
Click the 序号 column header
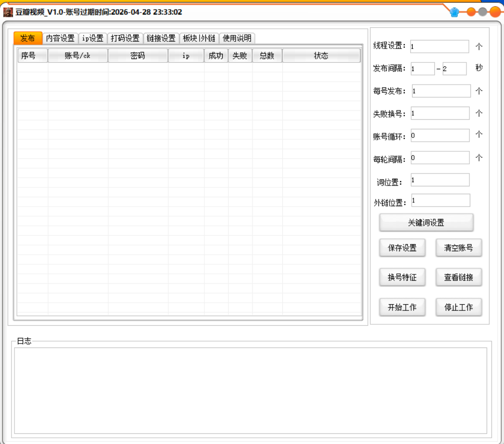[33, 56]
